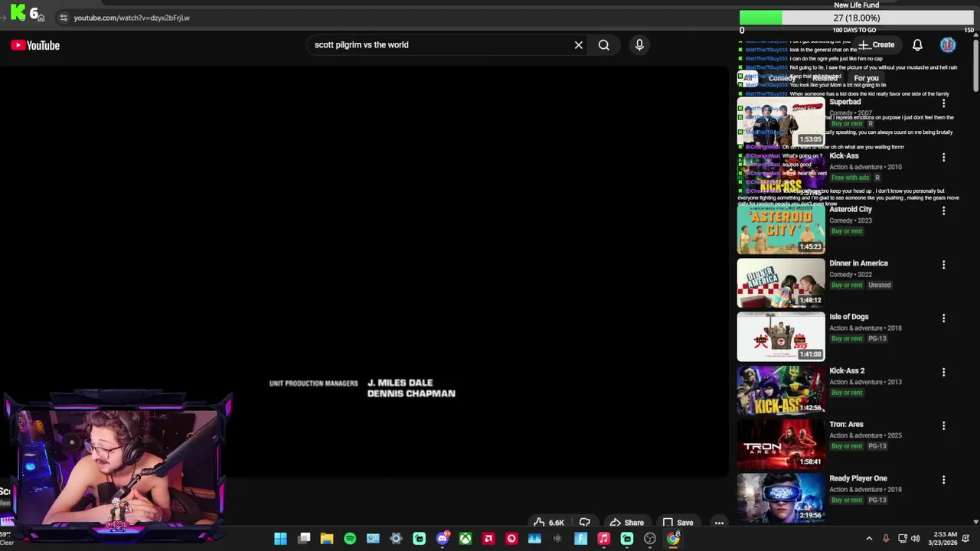Viewport: 980px width, 551px height.
Task: Click the Create button
Action: (x=877, y=45)
